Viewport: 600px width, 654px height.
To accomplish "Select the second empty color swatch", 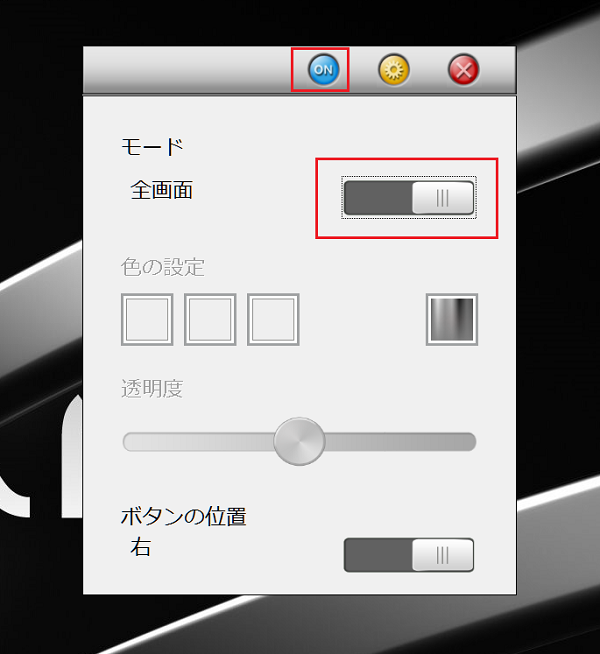I will point(210,319).
